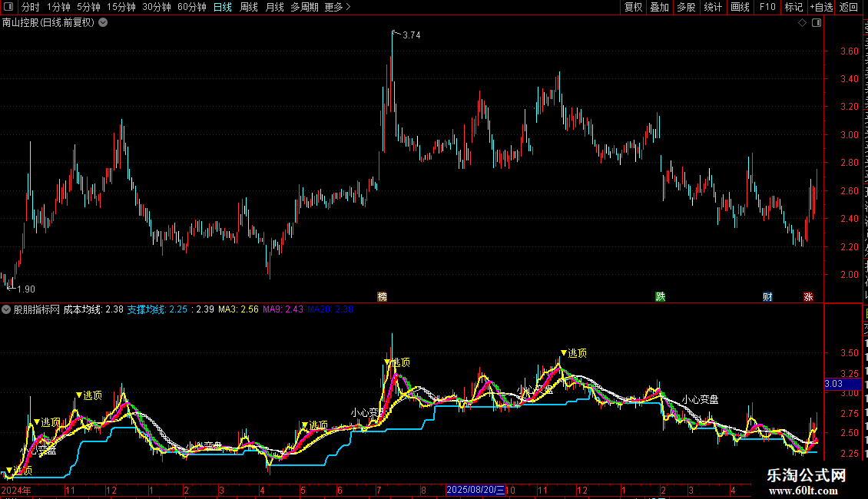Click the blue MA20: 2.38 label

(x=330, y=309)
